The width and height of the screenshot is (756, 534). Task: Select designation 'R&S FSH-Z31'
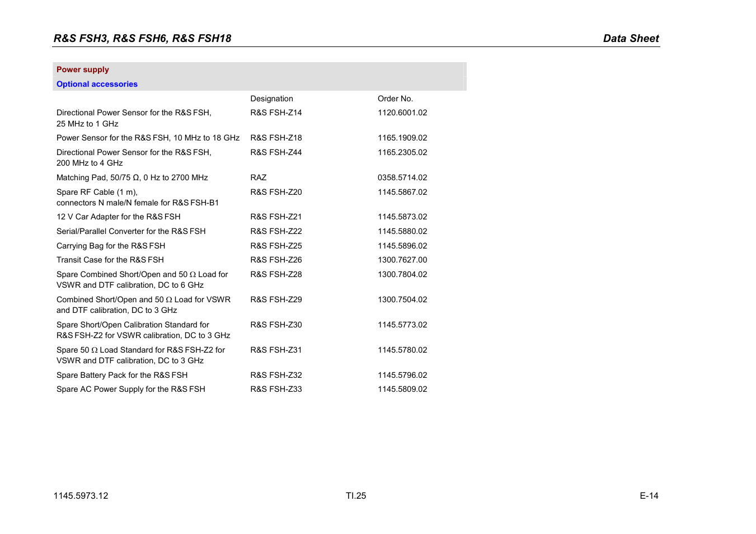[x=276, y=350]
